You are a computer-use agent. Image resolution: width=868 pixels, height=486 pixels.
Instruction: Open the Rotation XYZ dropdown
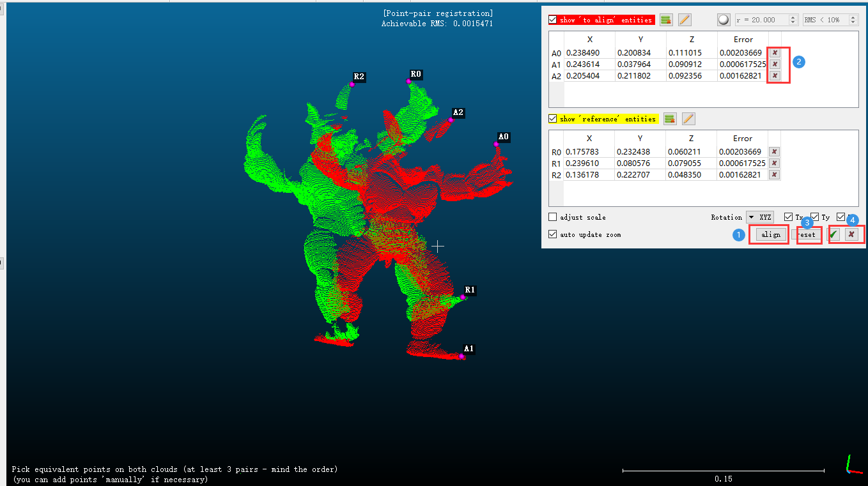(x=759, y=217)
